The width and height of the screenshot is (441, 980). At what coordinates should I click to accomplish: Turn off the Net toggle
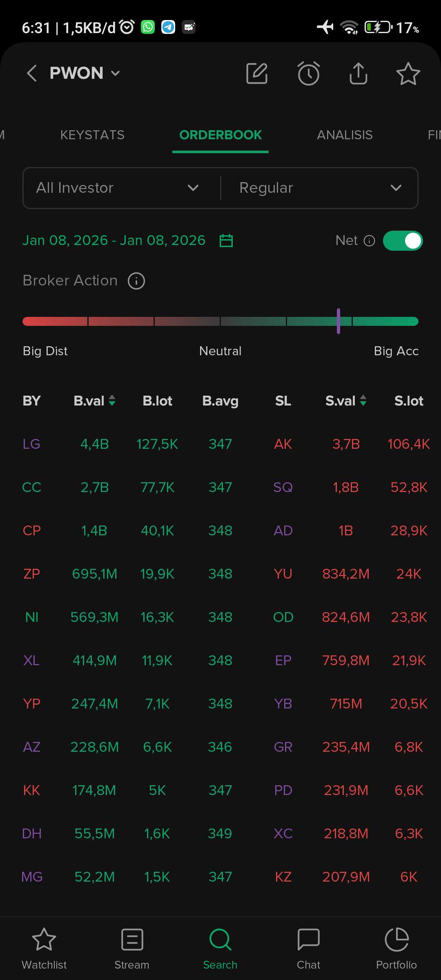coord(403,241)
